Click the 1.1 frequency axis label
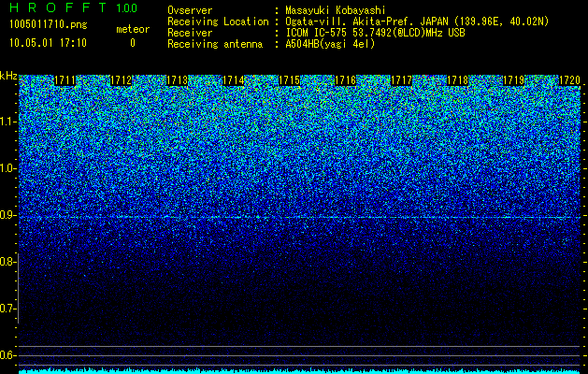 coord(7,122)
